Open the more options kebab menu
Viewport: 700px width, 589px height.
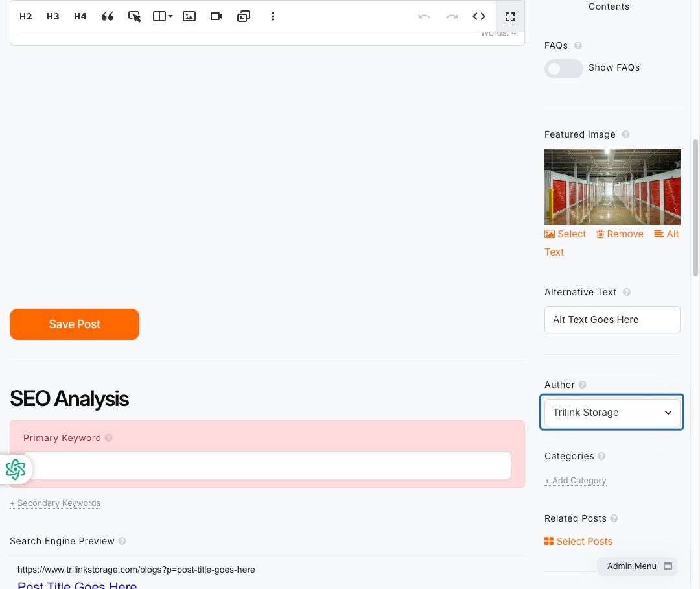(x=273, y=16)
